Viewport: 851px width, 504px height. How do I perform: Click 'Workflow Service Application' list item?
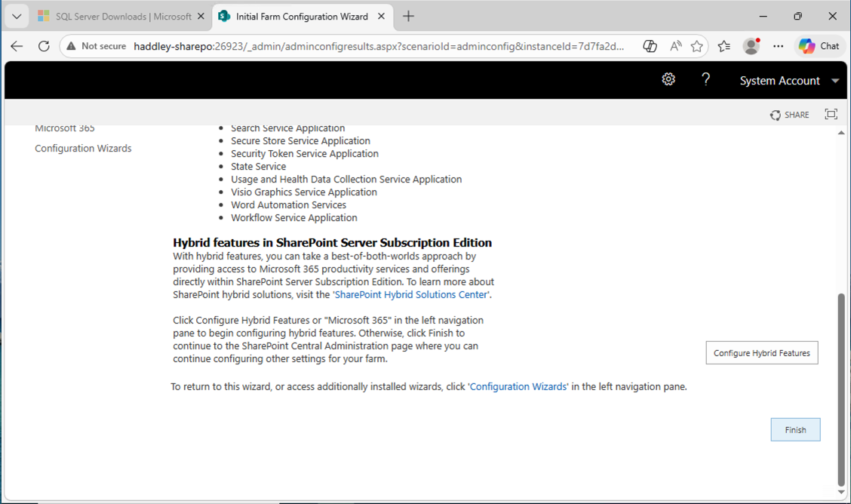[x=293, y=217]
